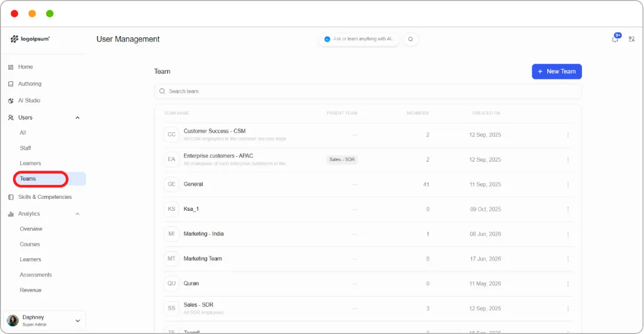Select Learners under Users
Screen dimensions: 644x334
(31, 163)
